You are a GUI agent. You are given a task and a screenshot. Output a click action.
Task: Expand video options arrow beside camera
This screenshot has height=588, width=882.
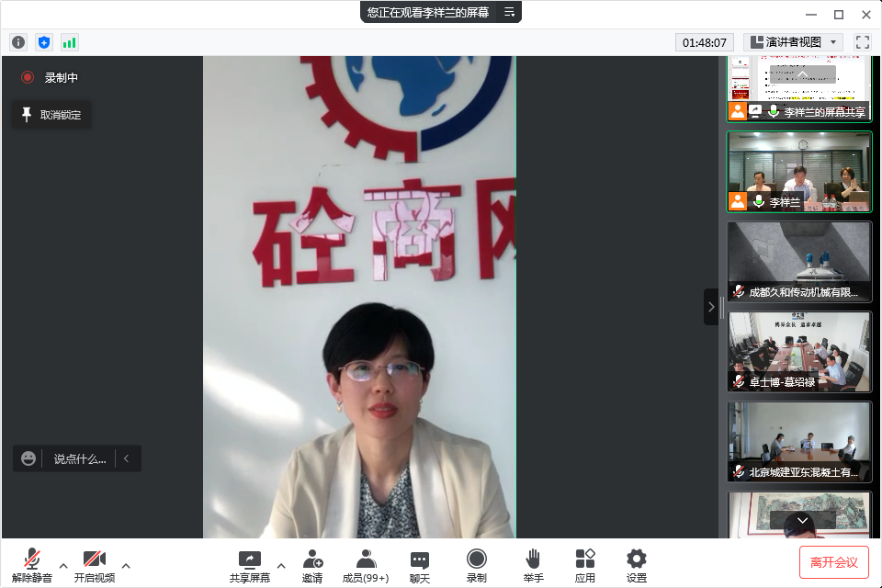126,565
